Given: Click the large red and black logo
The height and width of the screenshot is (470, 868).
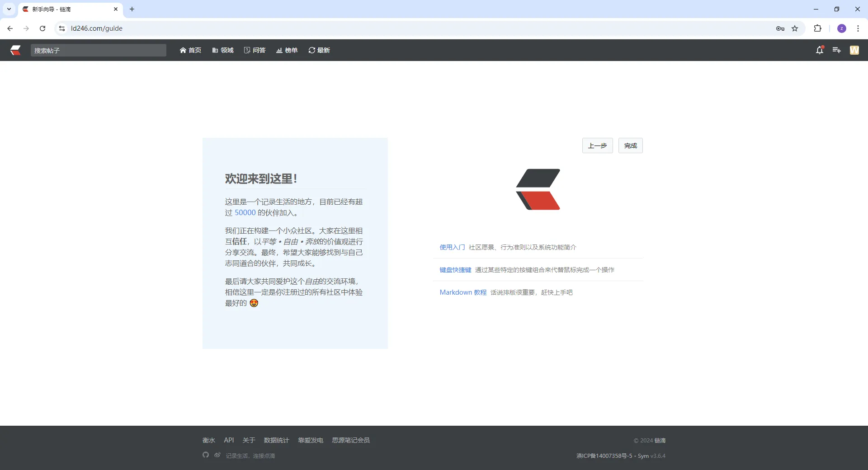Looking at the screenshot, I should point(538,189).
